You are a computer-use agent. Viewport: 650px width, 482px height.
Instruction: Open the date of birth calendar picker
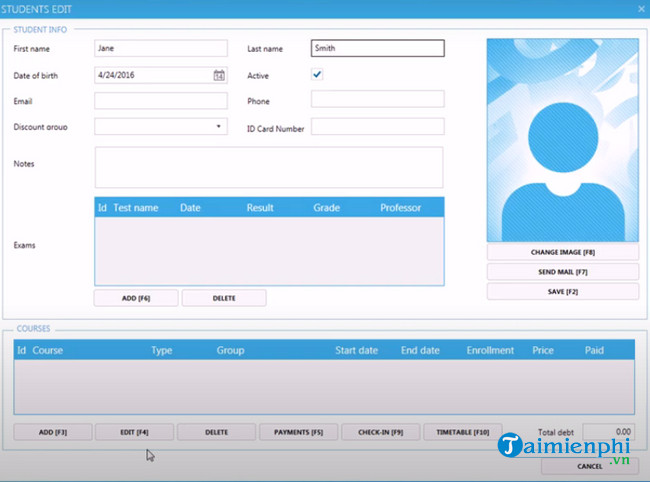[x=219, y=75]
